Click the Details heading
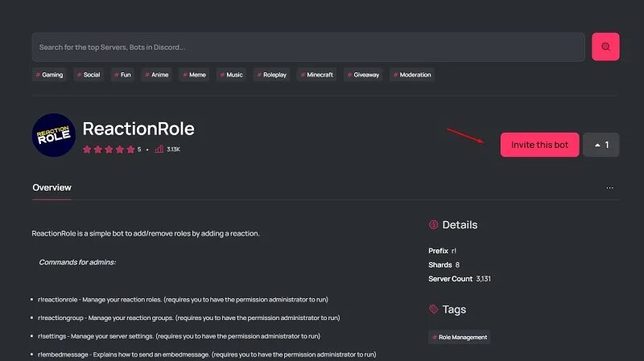The height and width of the screenshot is (361, 644). [x=460, y=225]
